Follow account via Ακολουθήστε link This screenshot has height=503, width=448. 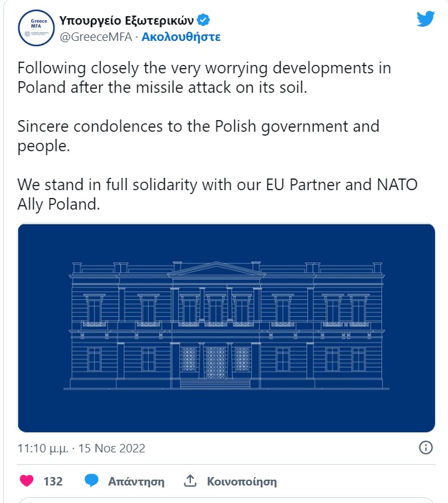coord(181,37)
